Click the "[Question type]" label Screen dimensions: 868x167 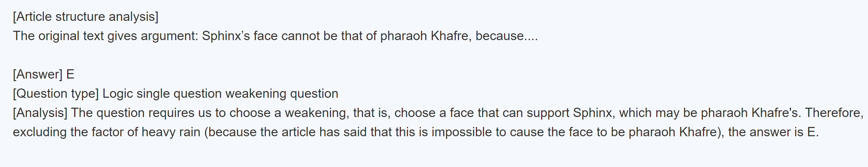coord(56,94)
